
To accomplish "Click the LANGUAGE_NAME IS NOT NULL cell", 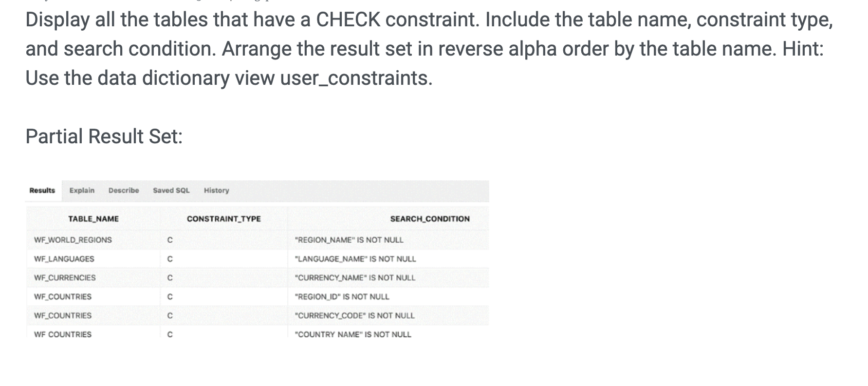I will pos(356,259).
